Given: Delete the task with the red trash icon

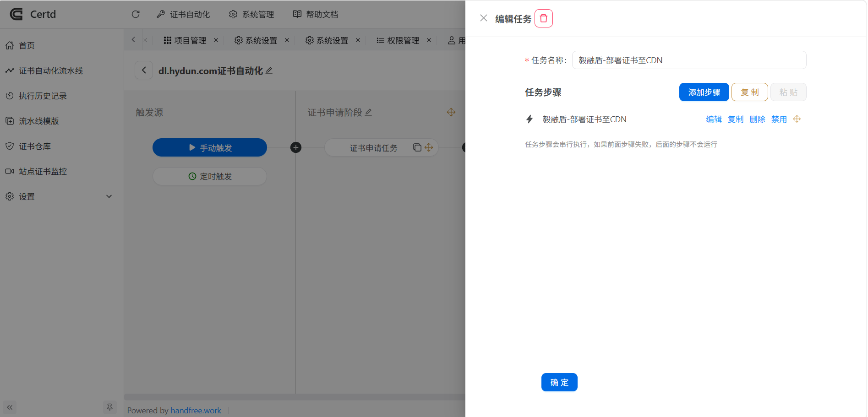Looking at the screenshot, I should [x=544, y=18].
